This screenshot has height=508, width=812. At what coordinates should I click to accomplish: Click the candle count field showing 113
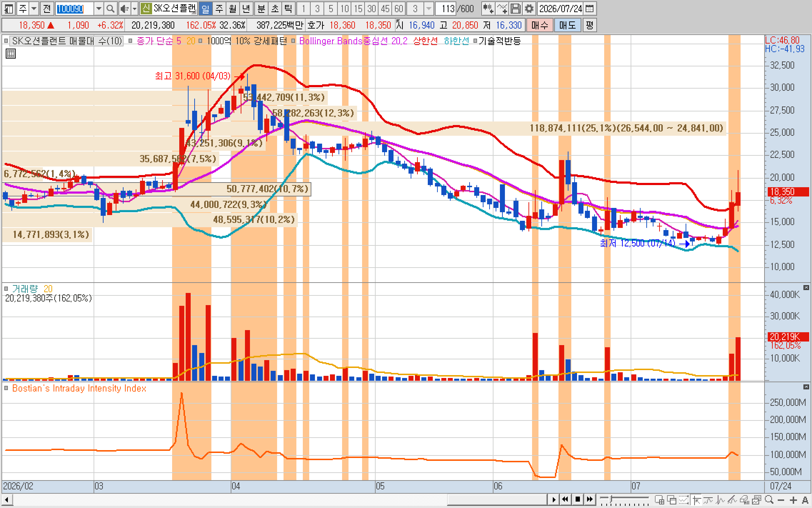(446, 9)
